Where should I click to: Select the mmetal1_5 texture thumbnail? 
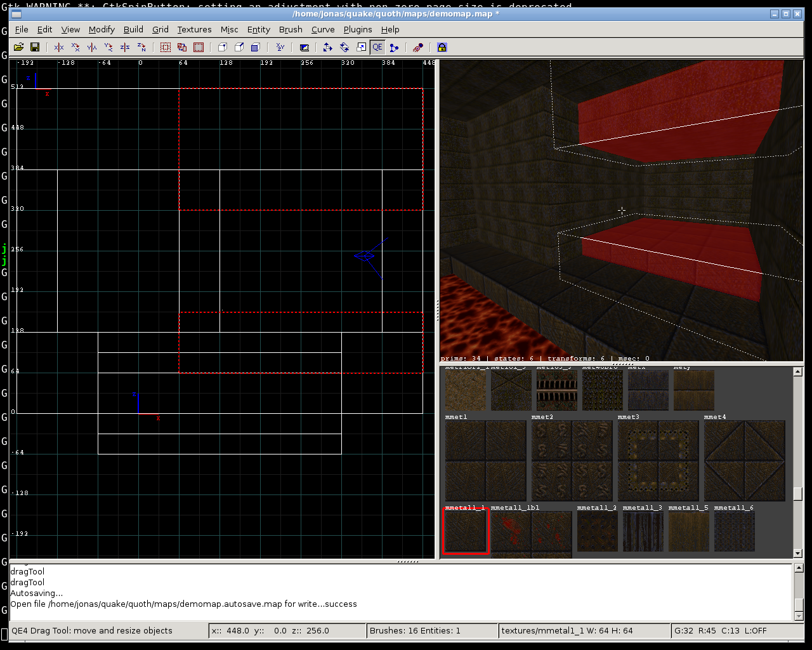(688, 531)
